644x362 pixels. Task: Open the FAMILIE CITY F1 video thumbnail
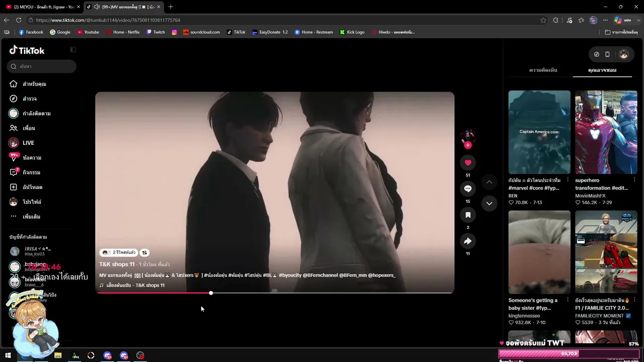coord(606,252)
